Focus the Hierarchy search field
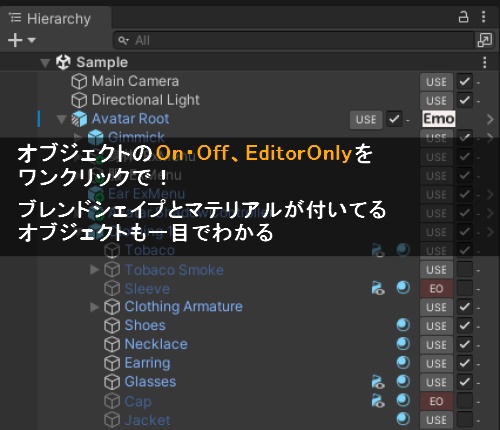500x430 pixels. (293, 40)
